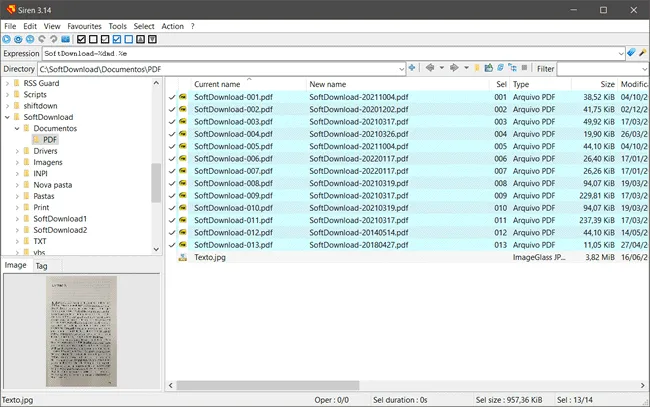The image size is (650, 407).
Task: Click inside the Expression input field
Action: [330, 53]
